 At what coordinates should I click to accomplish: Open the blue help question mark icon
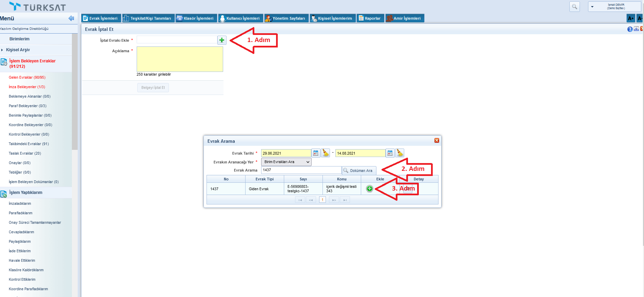click(x=630, y=29)
